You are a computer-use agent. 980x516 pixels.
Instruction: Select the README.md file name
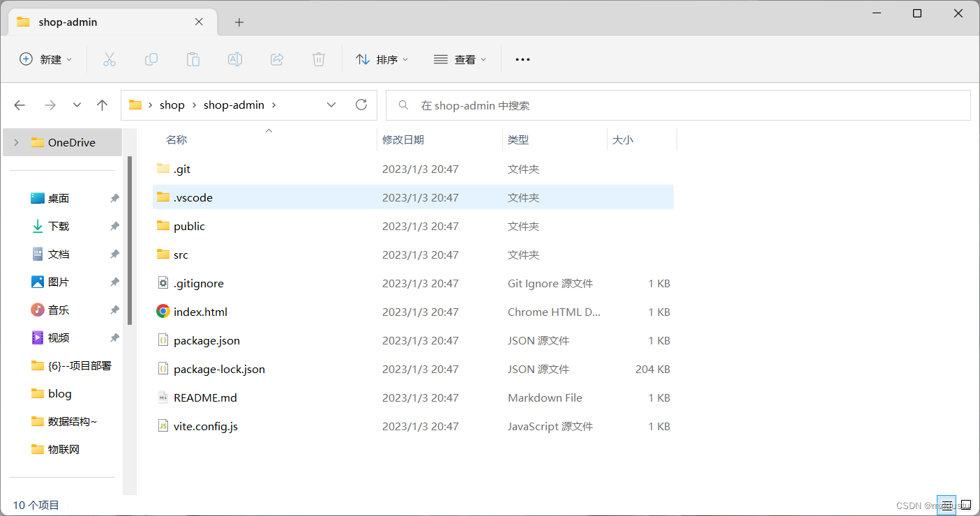click(205, 397)
